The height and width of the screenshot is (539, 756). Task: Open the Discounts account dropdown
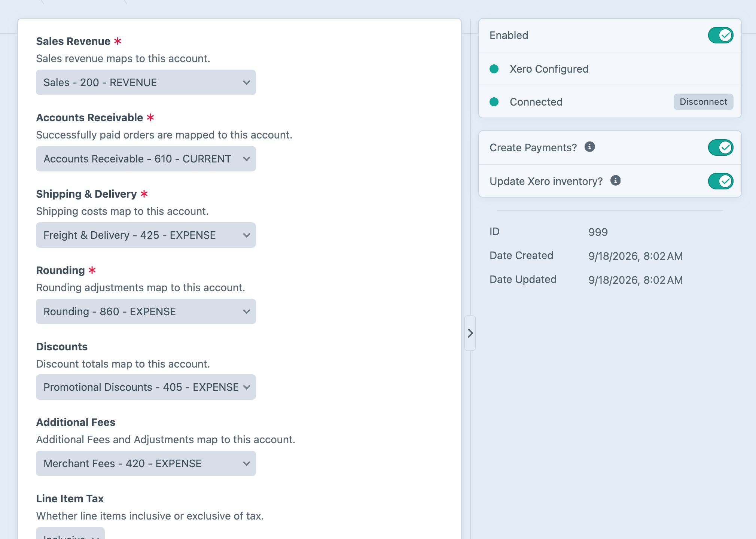[x=146, y=387]
